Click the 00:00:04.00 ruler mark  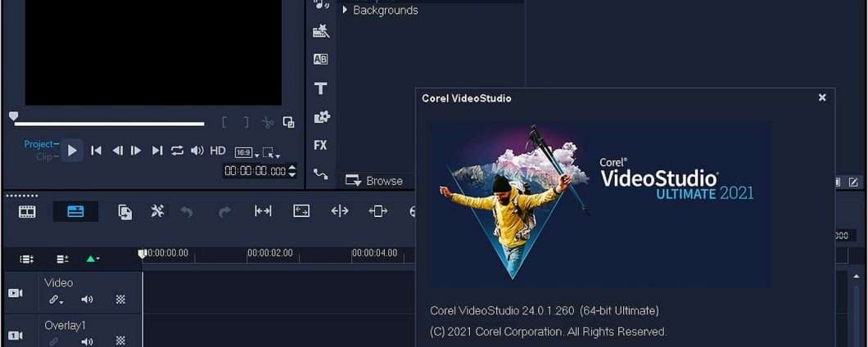(x=375, y=253)
